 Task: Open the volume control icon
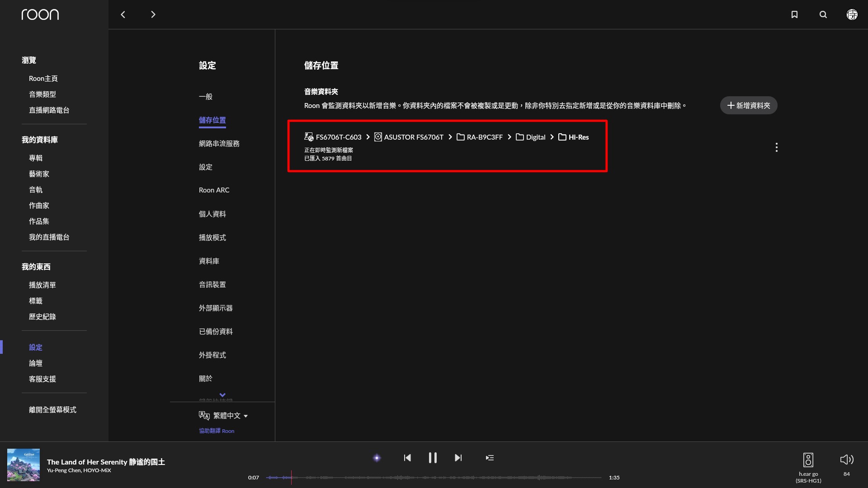[x=847, y=460]
